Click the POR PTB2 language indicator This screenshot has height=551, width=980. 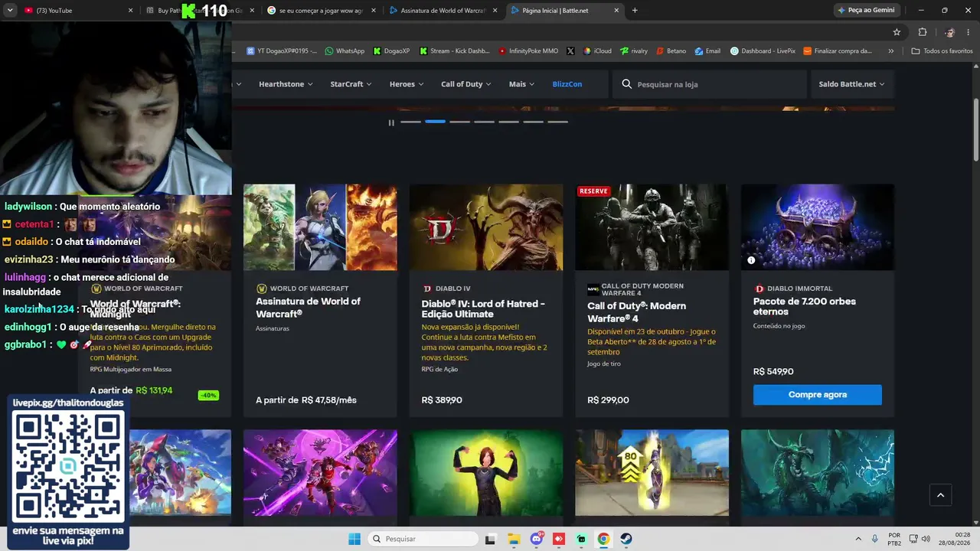pyautogui.click(x=894, y=539)
